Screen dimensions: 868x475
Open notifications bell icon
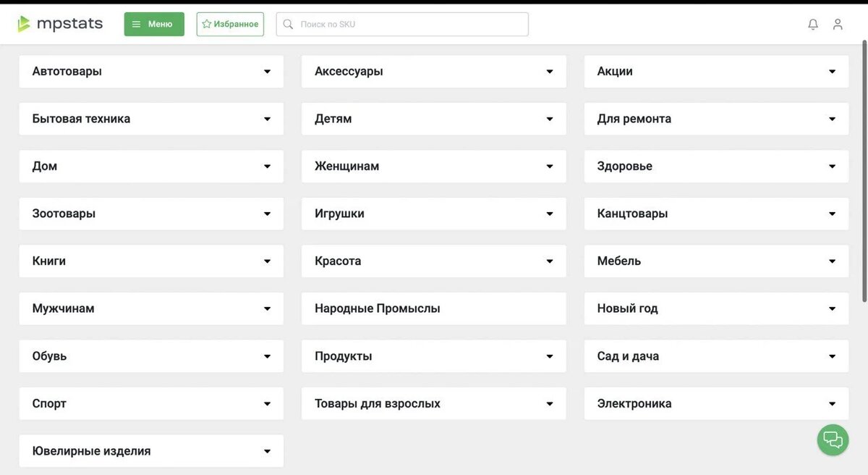click(813, 24)
